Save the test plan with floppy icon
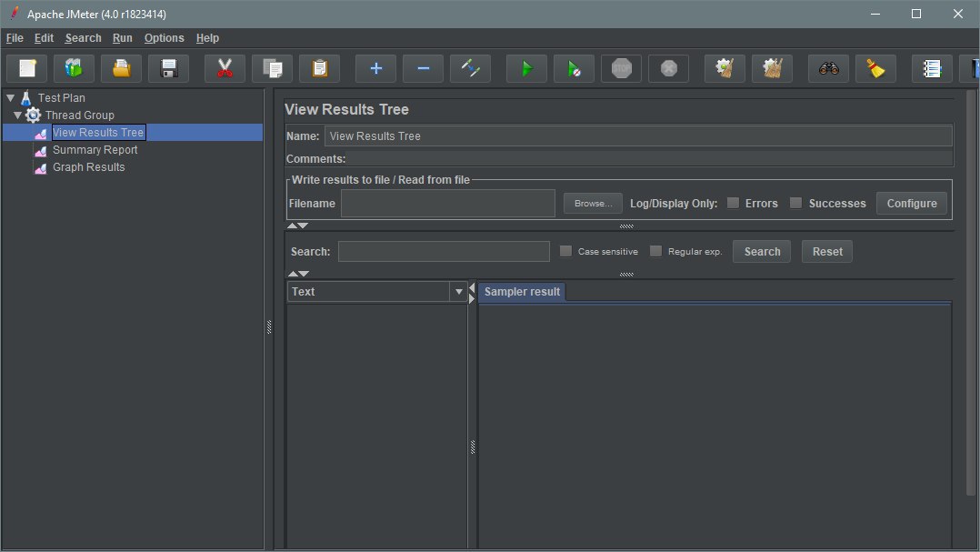 (x=169, y=68)
